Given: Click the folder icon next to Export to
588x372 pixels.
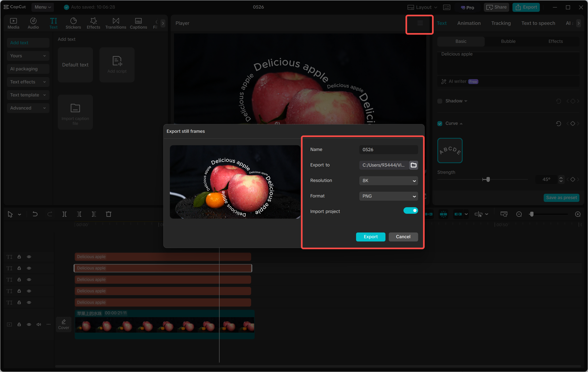Looking at the screenshot, I should click(x=414, y=165).
